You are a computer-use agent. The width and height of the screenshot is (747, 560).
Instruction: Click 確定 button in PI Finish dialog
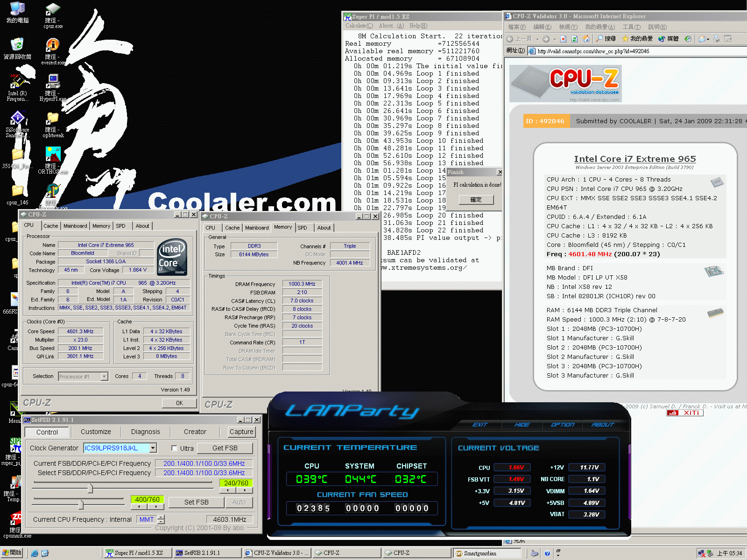pos(476,199)
